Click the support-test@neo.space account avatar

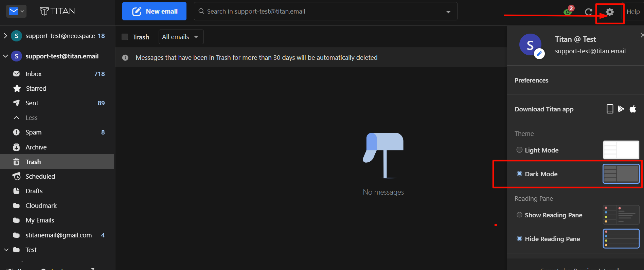click(16, 36)
